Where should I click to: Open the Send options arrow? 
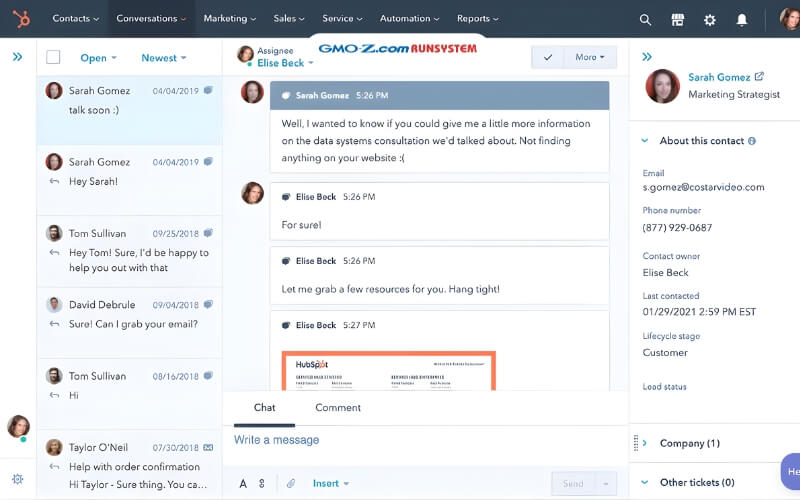(x=606, y=484)
